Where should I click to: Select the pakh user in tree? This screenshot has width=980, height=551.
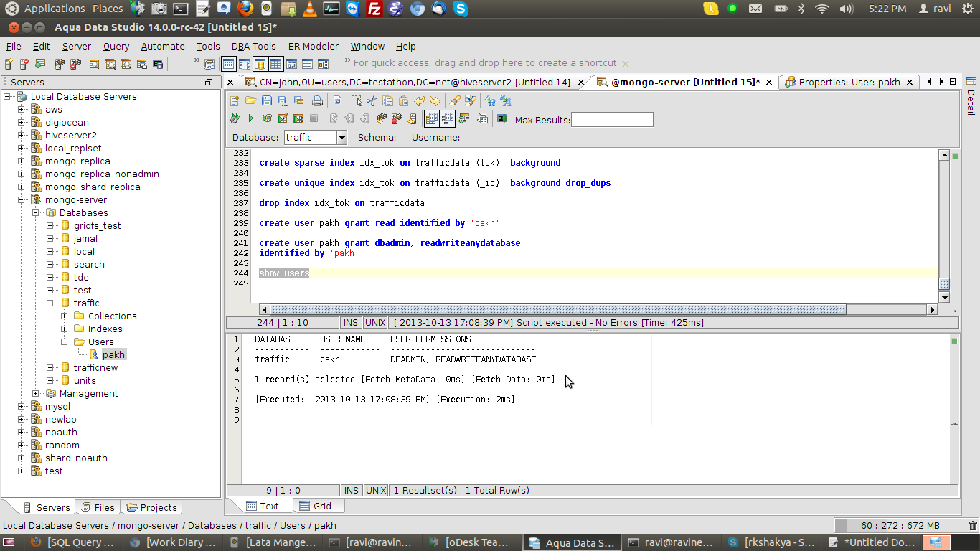coord(113,355)
